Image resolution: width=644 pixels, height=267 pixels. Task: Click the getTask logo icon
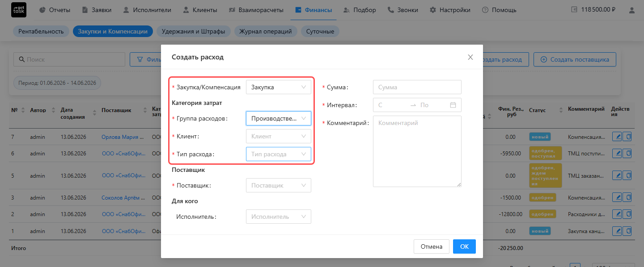(x=19, y=10)
